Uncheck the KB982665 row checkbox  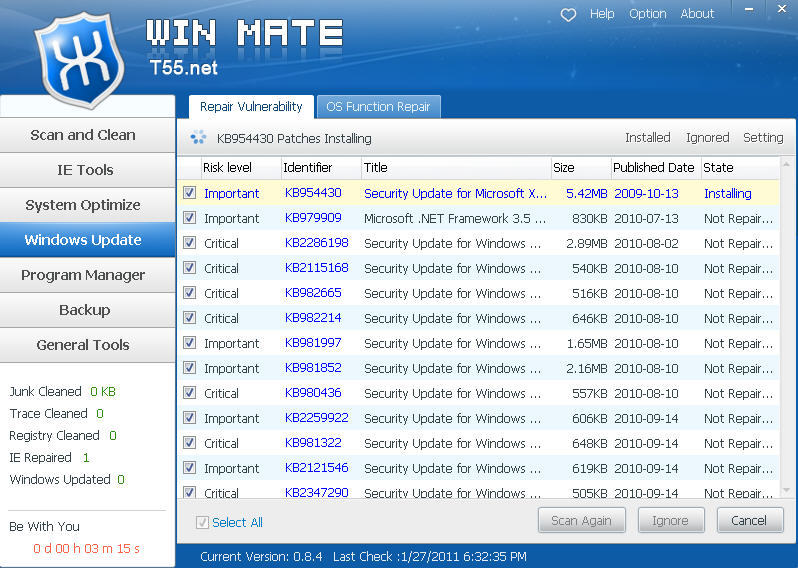[x=189, y=292]
